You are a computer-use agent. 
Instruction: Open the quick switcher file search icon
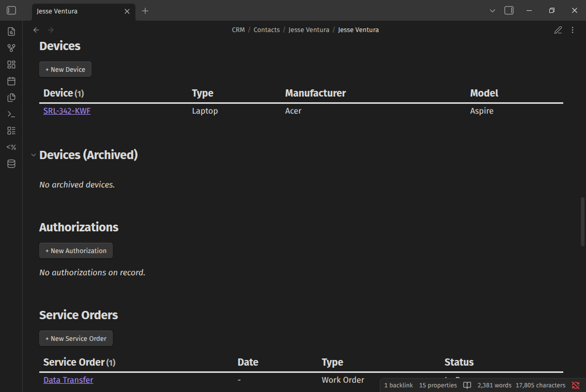point(11,32)
